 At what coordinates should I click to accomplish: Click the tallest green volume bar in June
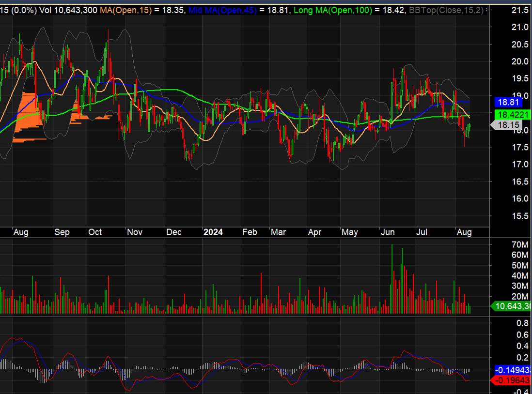(391, 279)
